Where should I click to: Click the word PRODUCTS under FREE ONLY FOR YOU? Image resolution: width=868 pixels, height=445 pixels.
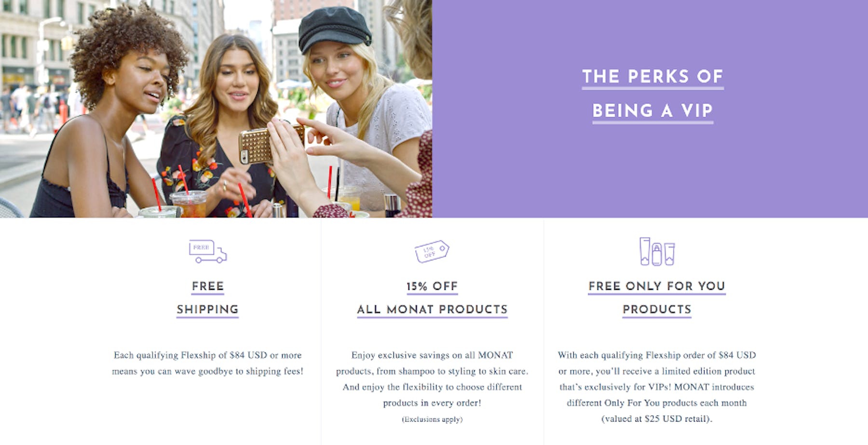[x=657, y=310]
